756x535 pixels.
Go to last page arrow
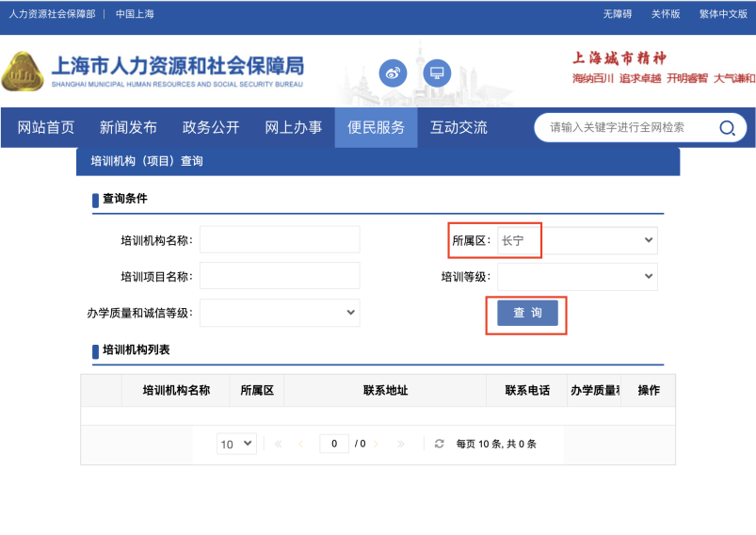tap(401, 444)
